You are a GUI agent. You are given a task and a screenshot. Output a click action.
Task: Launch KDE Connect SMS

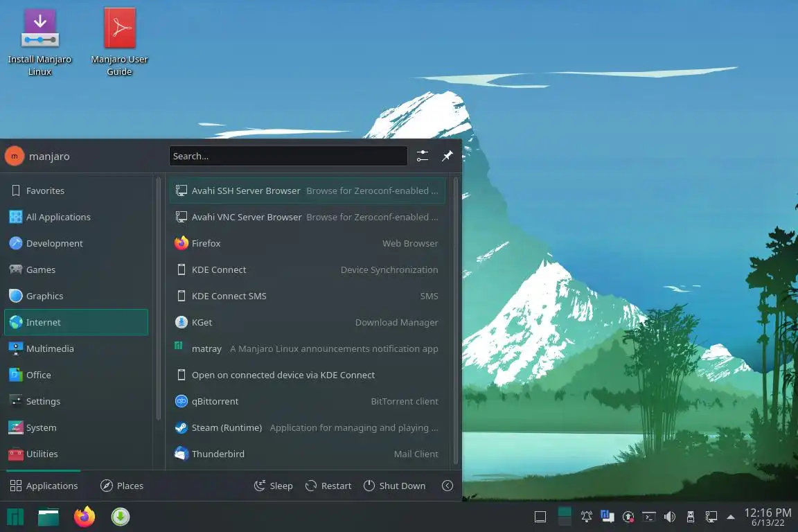pyautogui.click(x=308, y=296)
